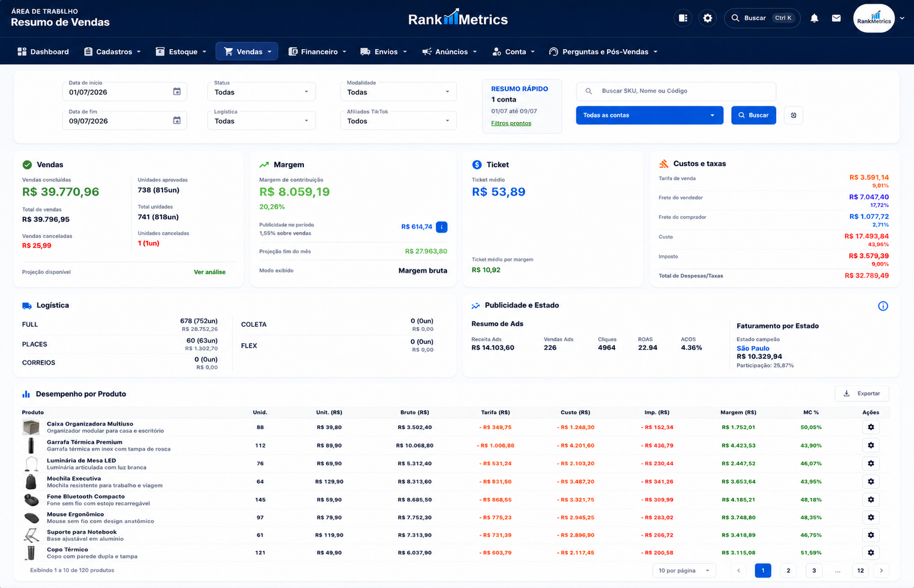Viewport: 914px width, 588px height.
Task: Open the blue options button beside R$ 614,74
Action: tap(442, 227)
